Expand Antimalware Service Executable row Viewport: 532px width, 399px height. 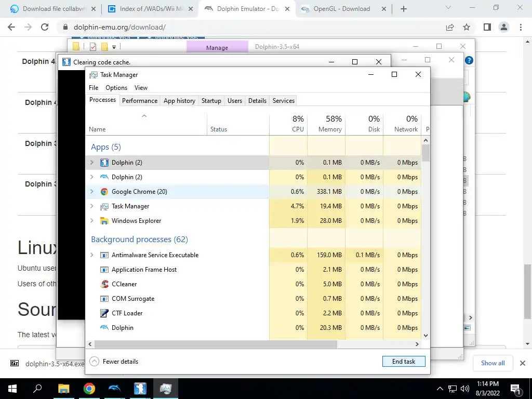point(91,255)
